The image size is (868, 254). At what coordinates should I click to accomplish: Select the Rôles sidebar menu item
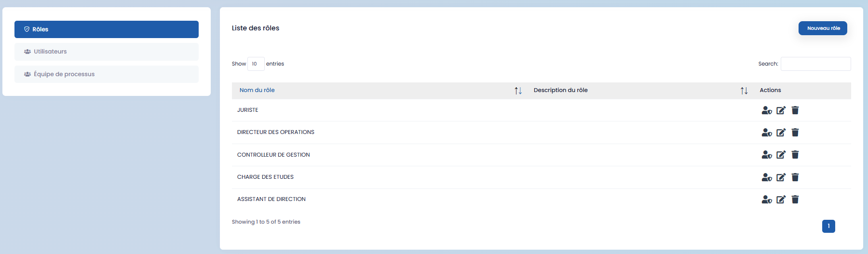pyautogui.click(x=106, y=29)
